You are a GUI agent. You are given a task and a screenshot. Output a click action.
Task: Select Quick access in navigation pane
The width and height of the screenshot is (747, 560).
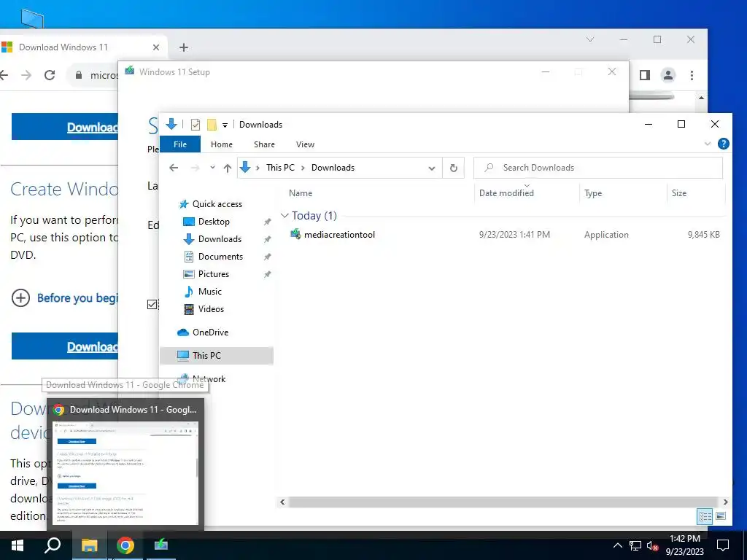click(217, 204)
